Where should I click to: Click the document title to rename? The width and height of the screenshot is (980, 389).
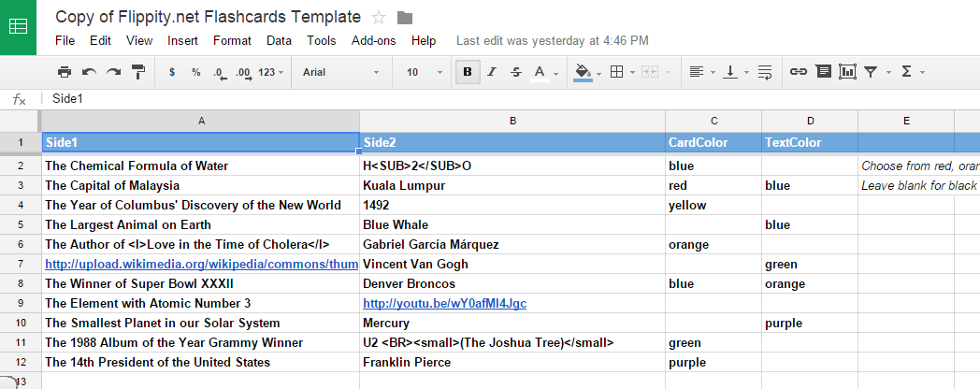point(209,17)
